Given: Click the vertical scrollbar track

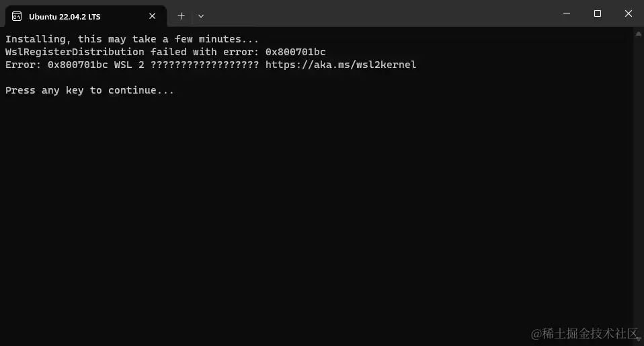Looking at the screenshot, I should [x=638, y=186].
